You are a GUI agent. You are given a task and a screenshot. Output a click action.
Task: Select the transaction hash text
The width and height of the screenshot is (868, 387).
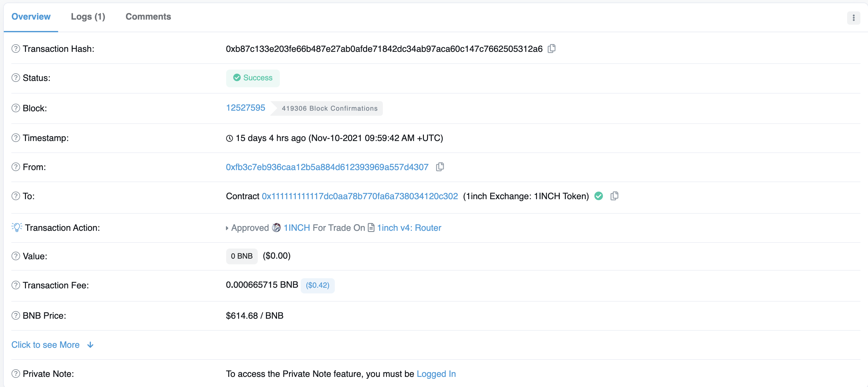pos(384,49)
